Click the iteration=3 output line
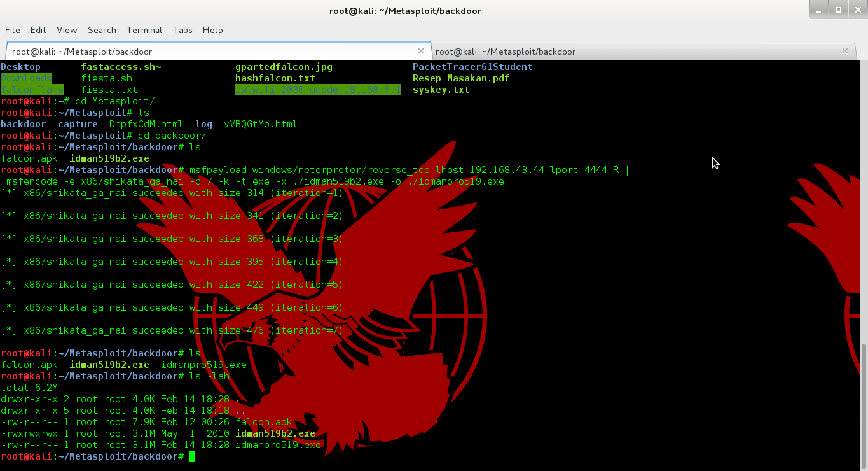The width and height of the screenshot is (868, 471). coord(172,239)
